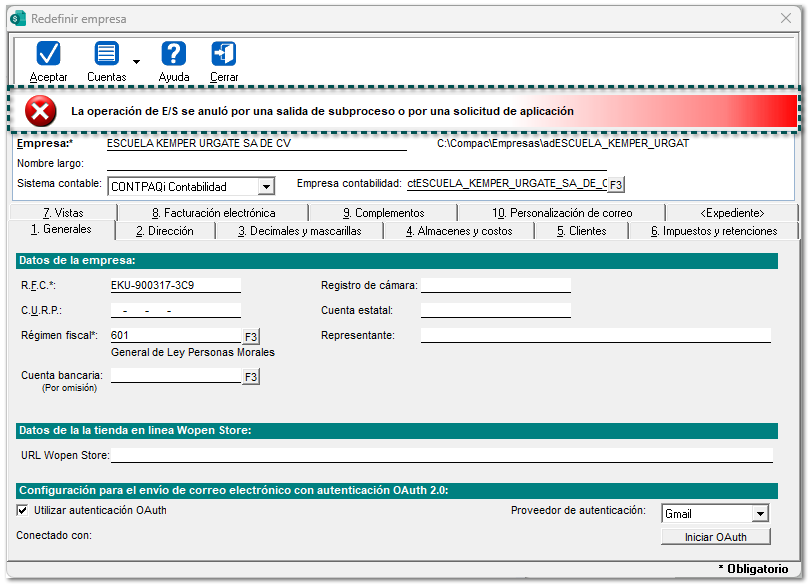Click the OAuth 2.0 configuration section header
Image resolution: width=812 pixels, height=587 pixels.
click(x=397, y=490)
